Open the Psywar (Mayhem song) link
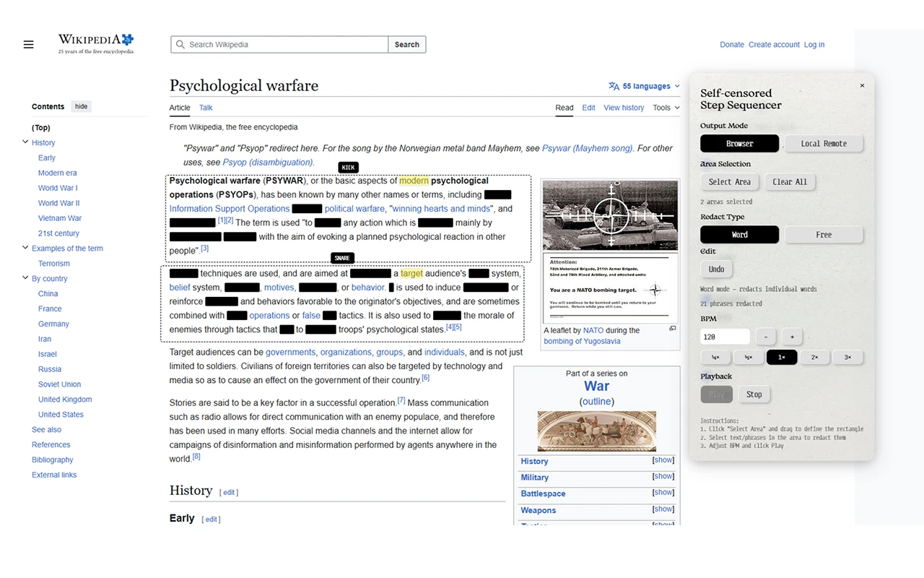The width and height of the screenshot is (924, 578). coord(588,148)
